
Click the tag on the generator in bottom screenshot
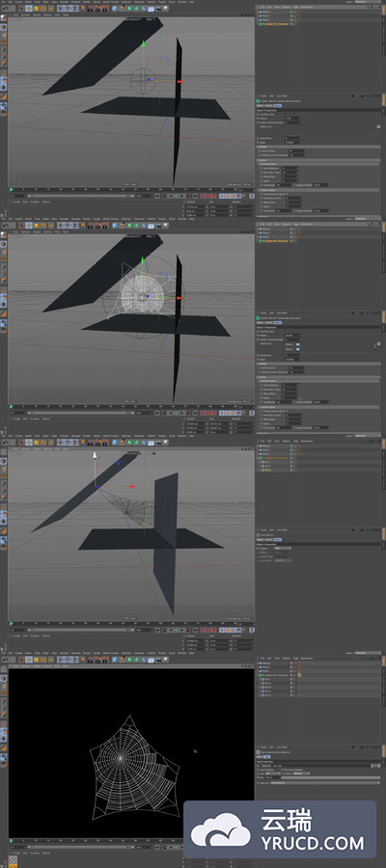299,675
